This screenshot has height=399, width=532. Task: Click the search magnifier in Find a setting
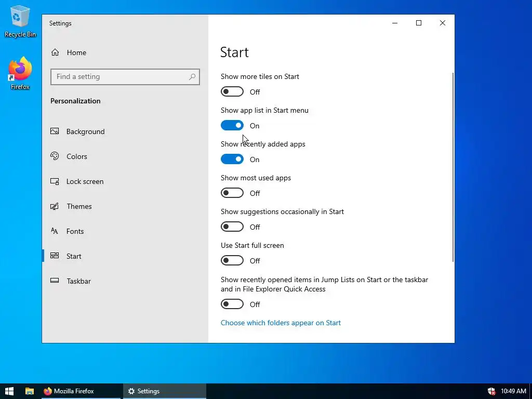[192, 77]
